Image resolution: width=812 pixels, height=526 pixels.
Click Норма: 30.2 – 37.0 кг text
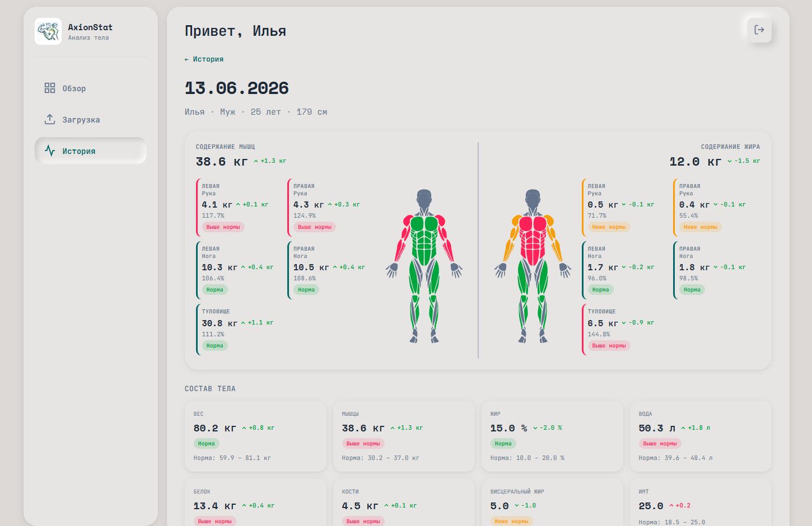(381, 458)
